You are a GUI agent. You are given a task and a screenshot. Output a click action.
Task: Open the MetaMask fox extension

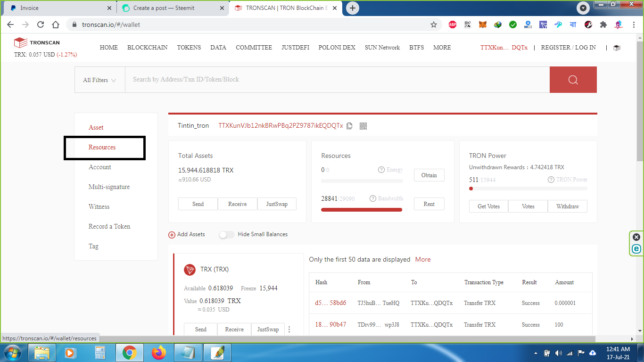point(483,25)
